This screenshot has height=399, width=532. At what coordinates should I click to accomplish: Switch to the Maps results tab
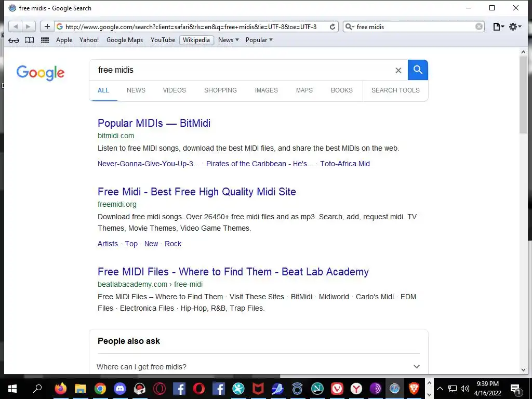(304, 90)
